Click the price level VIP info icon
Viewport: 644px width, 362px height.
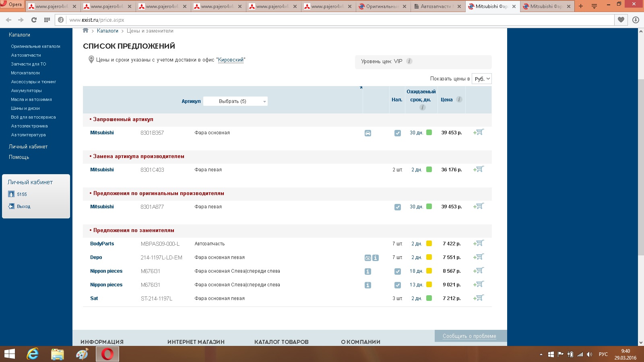409,61
